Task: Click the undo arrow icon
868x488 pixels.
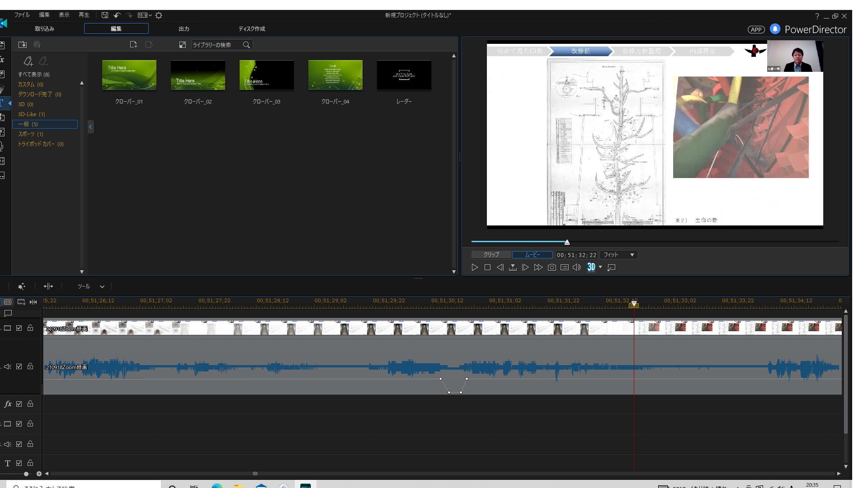Action: tap(117, 15)
